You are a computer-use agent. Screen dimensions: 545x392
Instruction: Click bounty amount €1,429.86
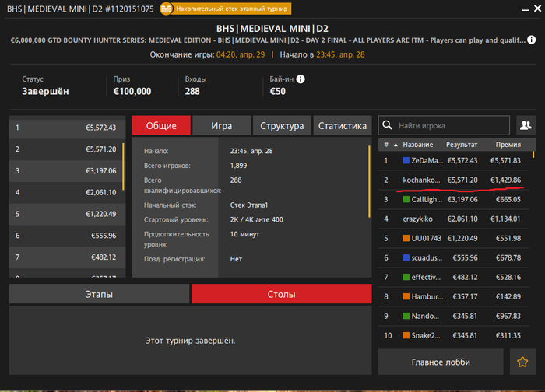point(505,180)
